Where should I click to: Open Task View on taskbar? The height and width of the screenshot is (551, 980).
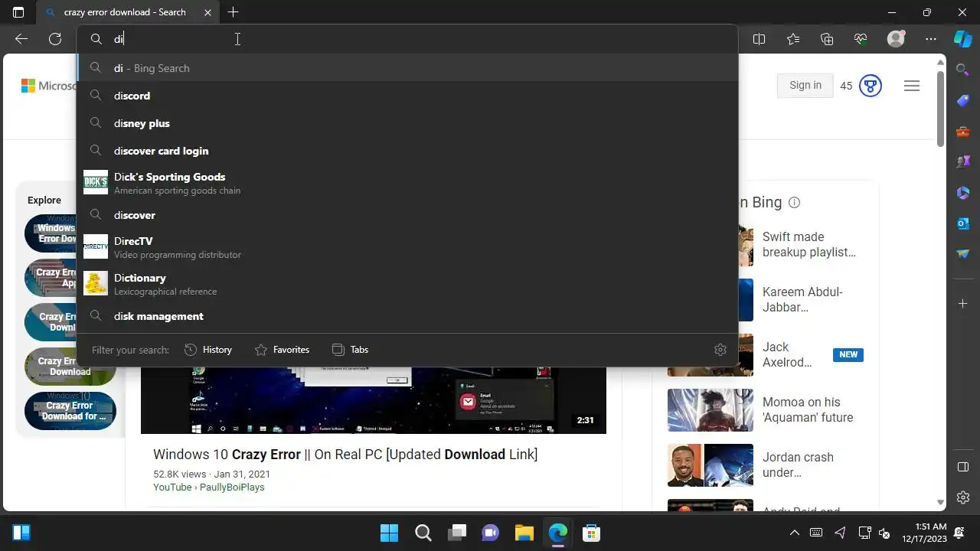(x=457, y=533)
